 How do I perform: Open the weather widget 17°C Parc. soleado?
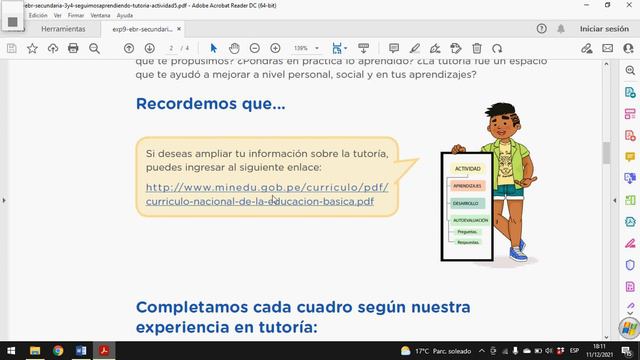pyautogui.click(x=436, y=351)
